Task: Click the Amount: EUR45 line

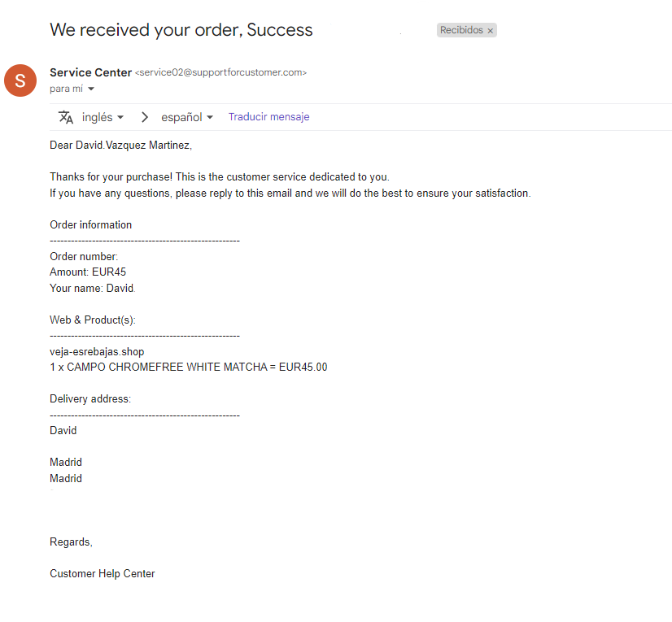Action: [x=88, y=272]
